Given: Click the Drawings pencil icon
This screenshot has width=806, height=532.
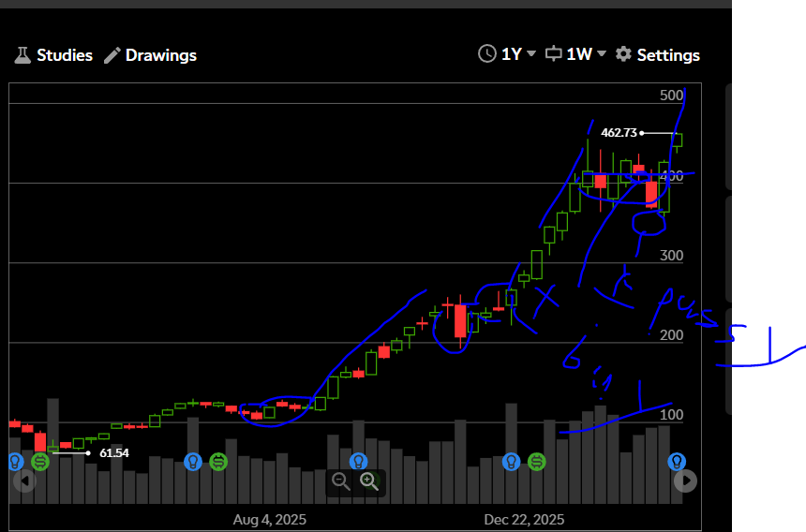Looking at the screenshot, I should point(112,55).
